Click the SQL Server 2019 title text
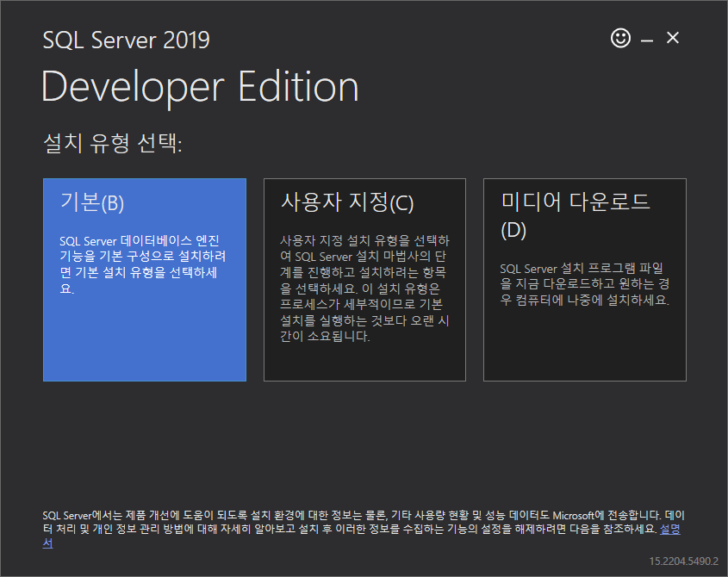Screen dimensions: 728x577 pos(127,40)
